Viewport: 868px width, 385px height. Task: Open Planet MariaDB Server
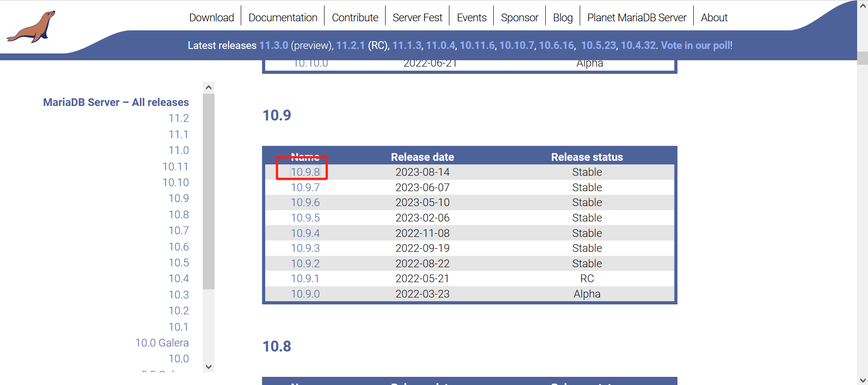point(637,18)
